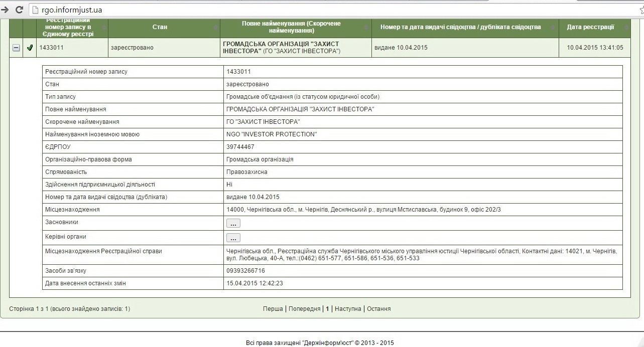The height and width of the screenshot is (347, 644).
Task: Select page number 1 in pagination
Action: pyautogui.click(x=327, y=309)
